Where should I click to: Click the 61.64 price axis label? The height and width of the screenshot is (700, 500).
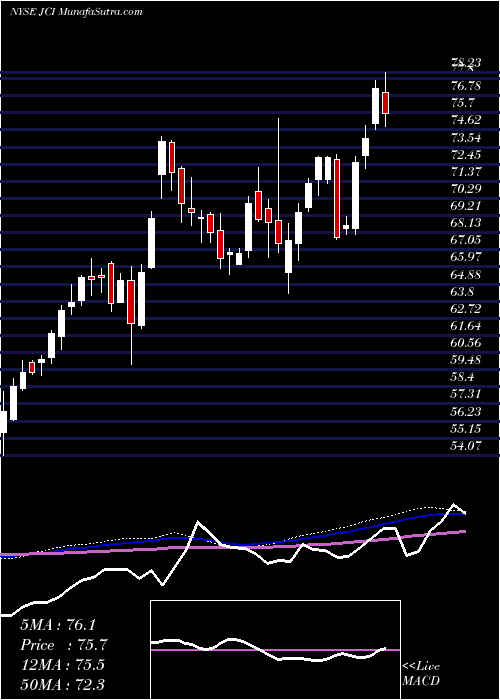point(466,326)
